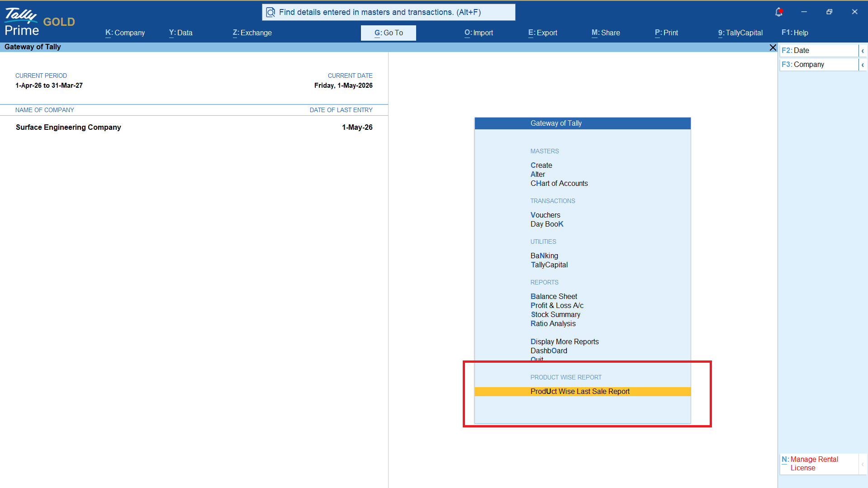Open Product Wise Last Sale Report
This screenshot has width=868, height=488.
tap(583, 392)
